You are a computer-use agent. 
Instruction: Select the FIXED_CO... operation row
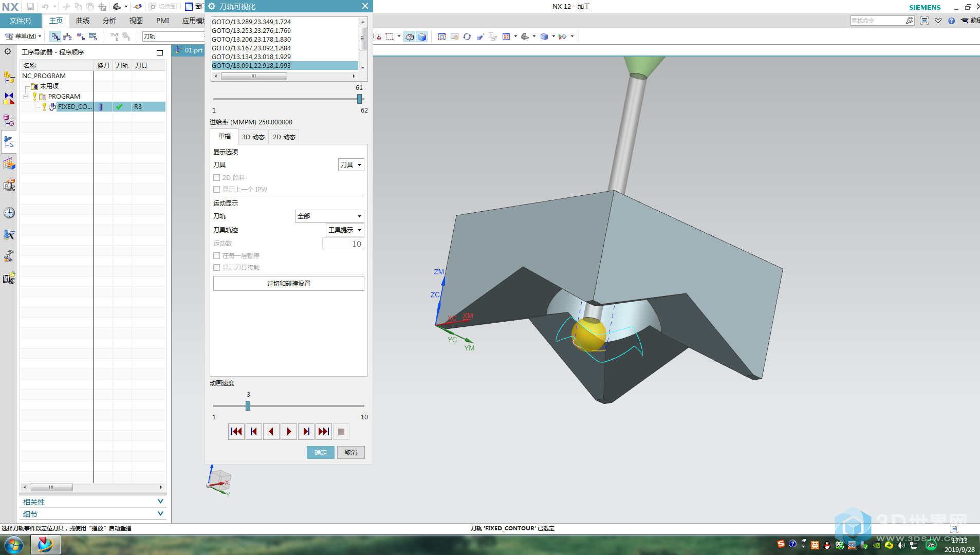pos(93,107)
